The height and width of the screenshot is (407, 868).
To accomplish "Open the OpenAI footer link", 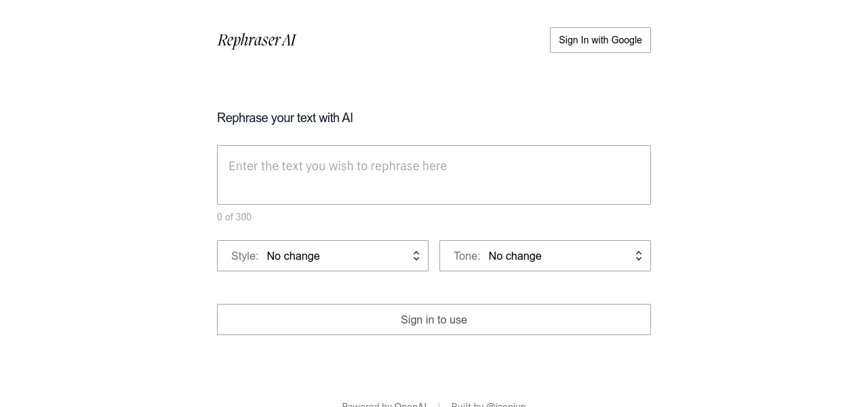I will pyautogui.click(x=410, y=405).
